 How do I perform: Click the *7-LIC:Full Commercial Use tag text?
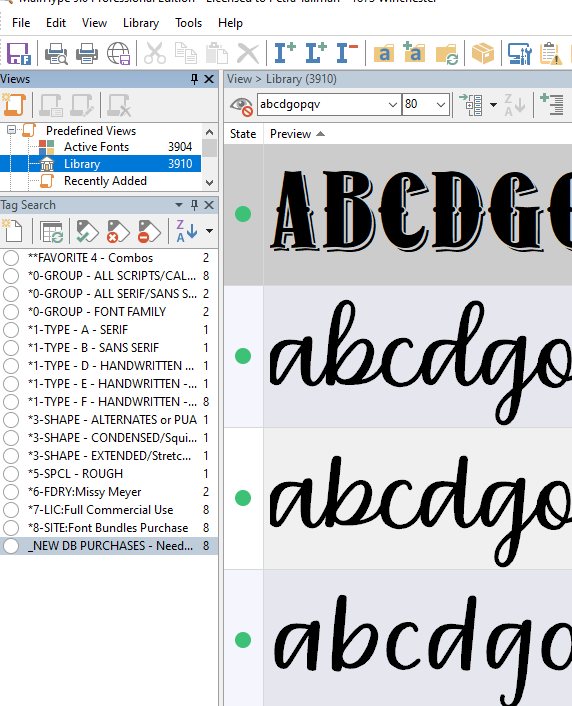click(100, 510)
